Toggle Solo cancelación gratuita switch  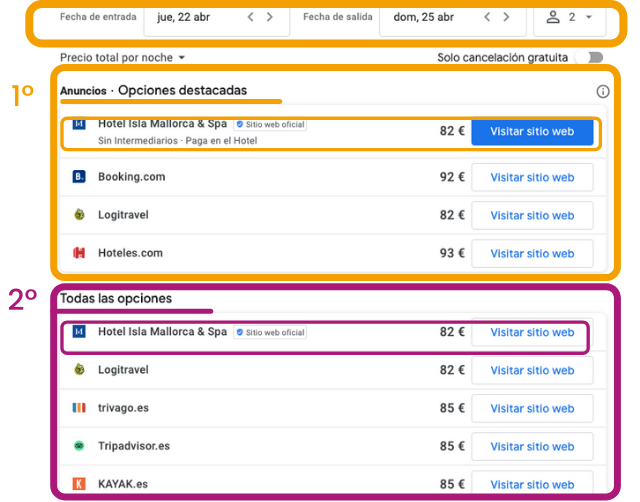pos(591,58)
